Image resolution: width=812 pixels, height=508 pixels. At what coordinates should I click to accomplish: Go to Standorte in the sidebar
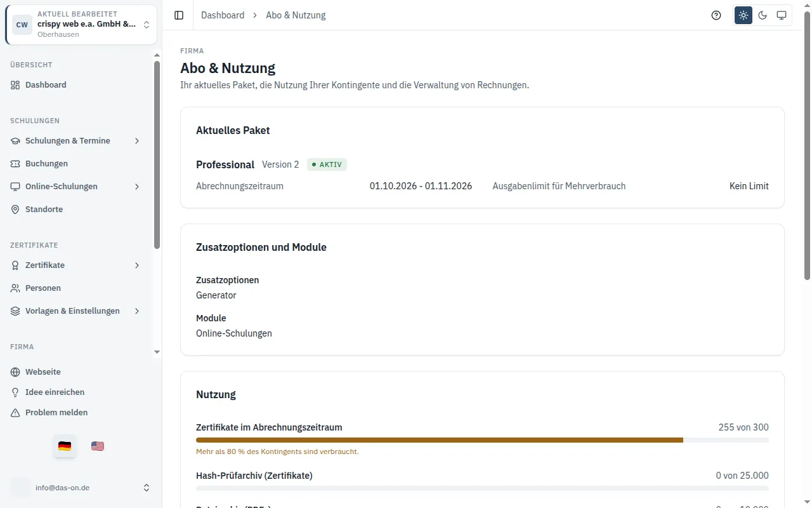coord(76,210)
